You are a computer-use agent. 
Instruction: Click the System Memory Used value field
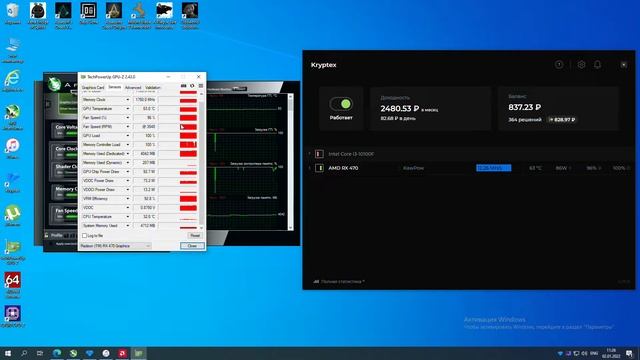coord(145,225)
